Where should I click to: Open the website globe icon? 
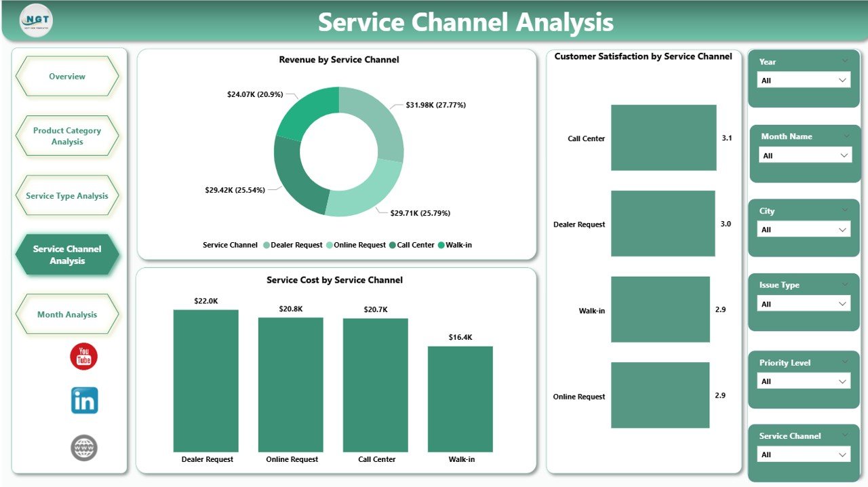pyautogui.click(x=83, y=448)
